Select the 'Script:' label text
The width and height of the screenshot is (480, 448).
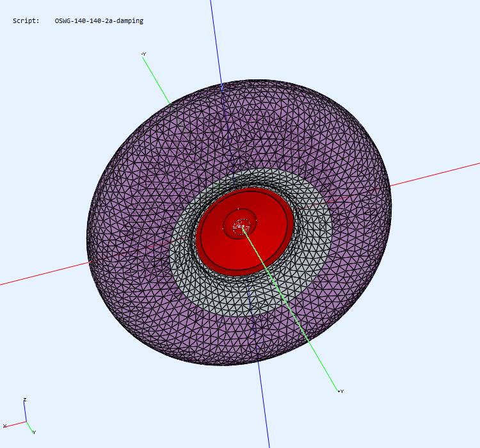[x=26, y=21]
